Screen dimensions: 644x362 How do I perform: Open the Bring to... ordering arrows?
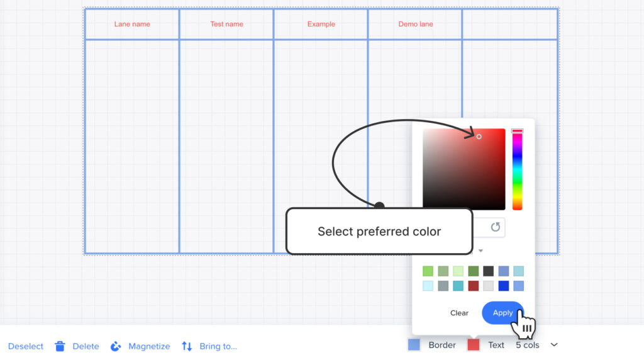pyautogui.click(x=187, y=346)
